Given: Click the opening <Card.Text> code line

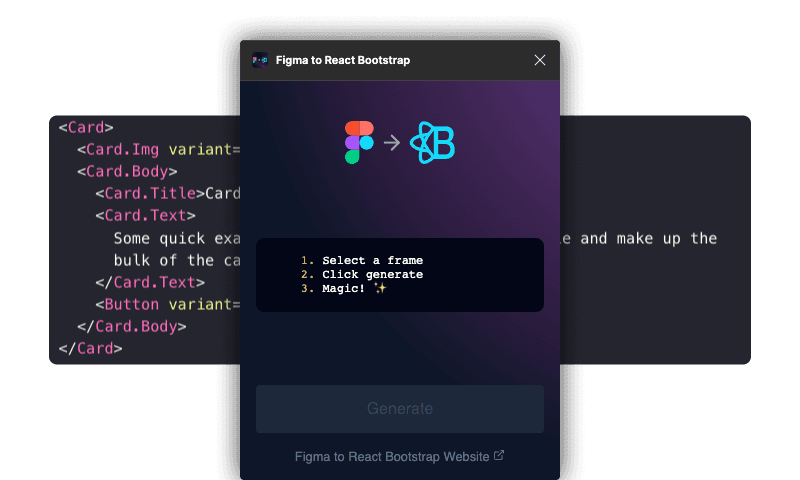Looking at the screenshot, I should pyautogui.click(x=145, y=215).
